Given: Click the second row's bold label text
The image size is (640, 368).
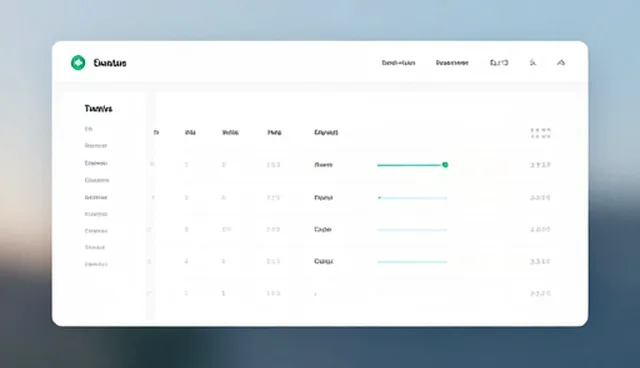Looking at the screenshot, I should pyautogui.click(x=323, y=198).
